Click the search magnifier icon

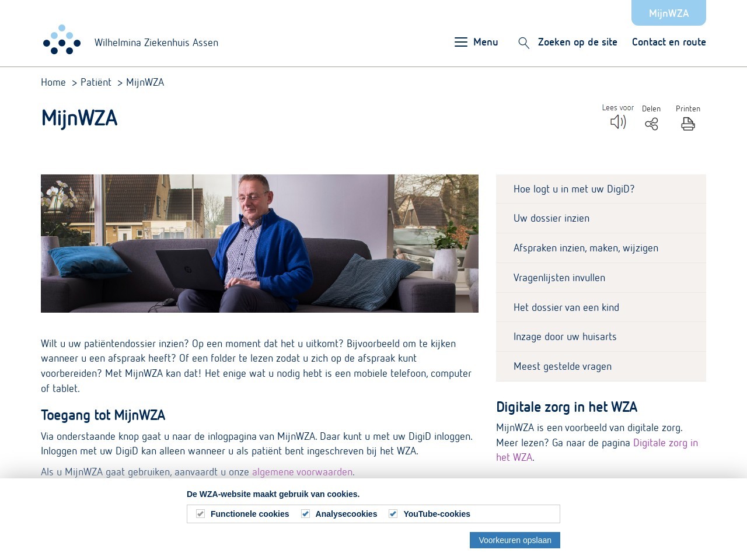point(524,43)
